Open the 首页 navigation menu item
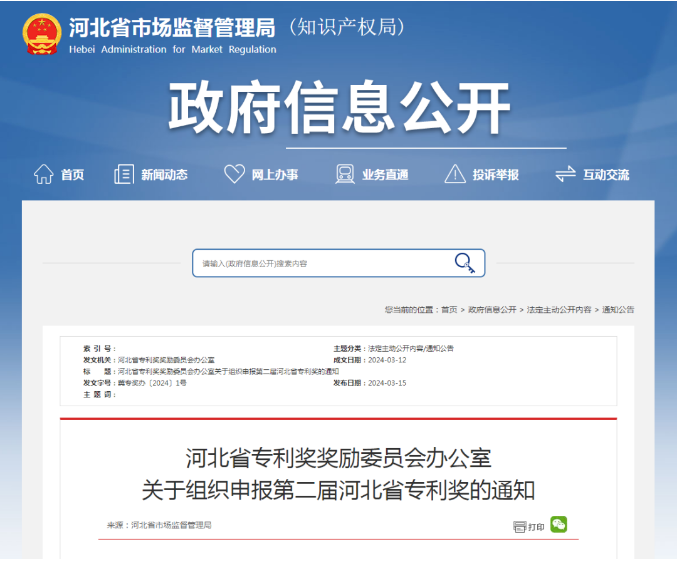Viewport: 677px width, 561px height. [72, 175]
